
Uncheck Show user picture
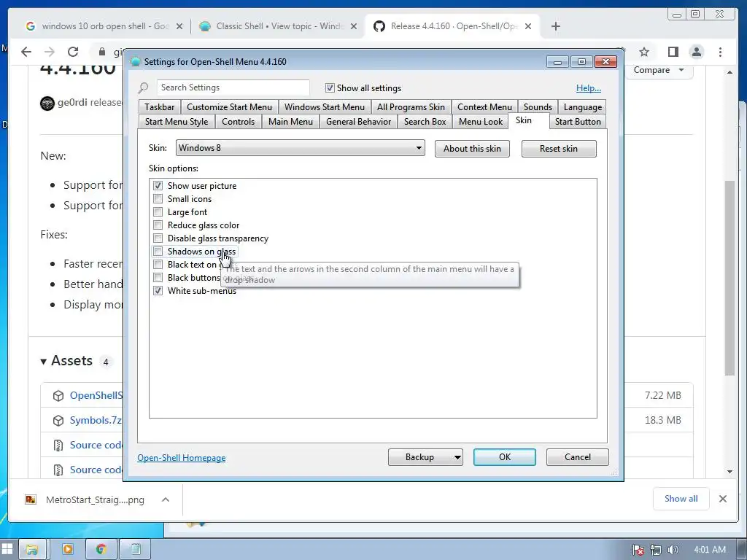tap(158, 186)
